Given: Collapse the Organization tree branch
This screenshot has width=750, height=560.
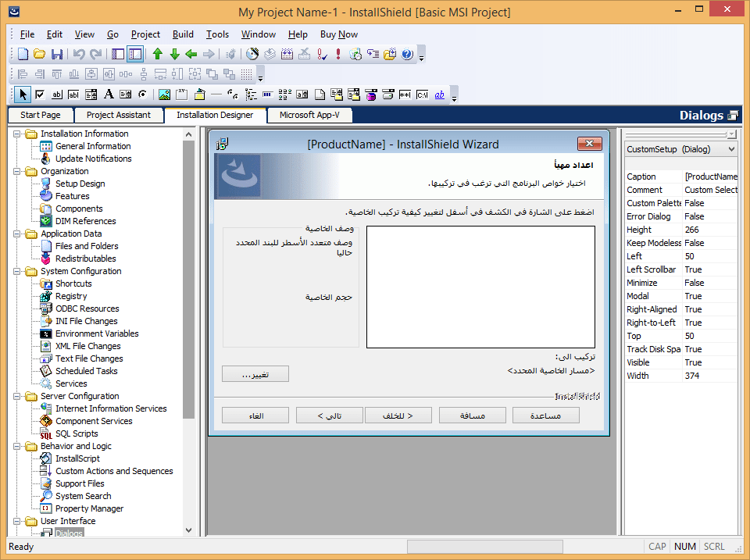Looking at the screenshot, I should [16, 170].
